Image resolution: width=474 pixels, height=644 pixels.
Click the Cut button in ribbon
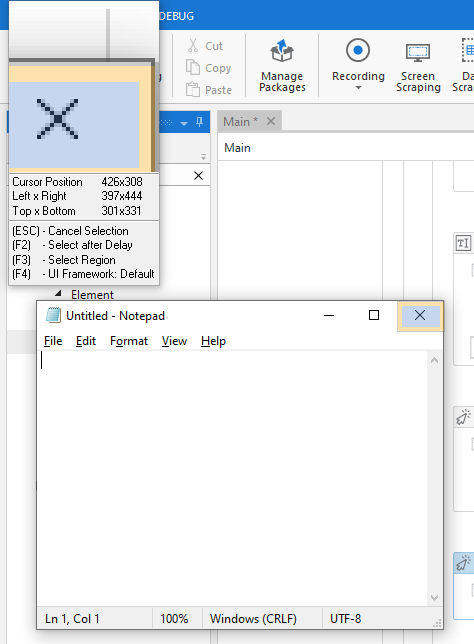(x=205, y=46)
